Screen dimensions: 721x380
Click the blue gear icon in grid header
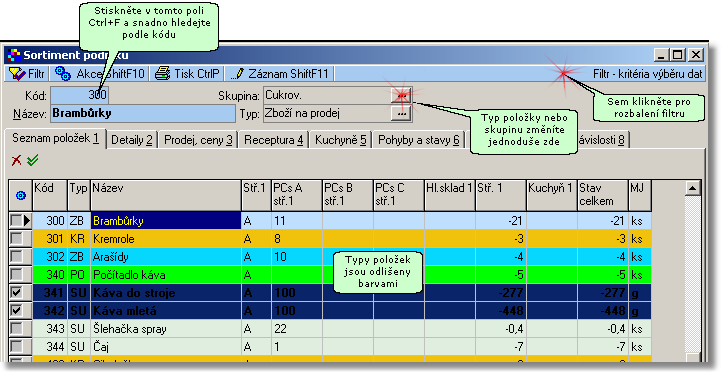[x=21, y=196]
